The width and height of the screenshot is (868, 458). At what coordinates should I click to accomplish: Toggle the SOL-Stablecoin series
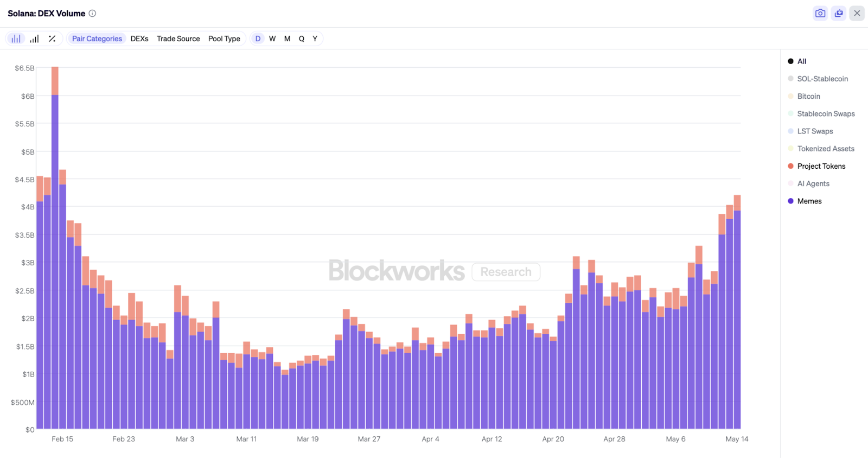pos(818,79)
